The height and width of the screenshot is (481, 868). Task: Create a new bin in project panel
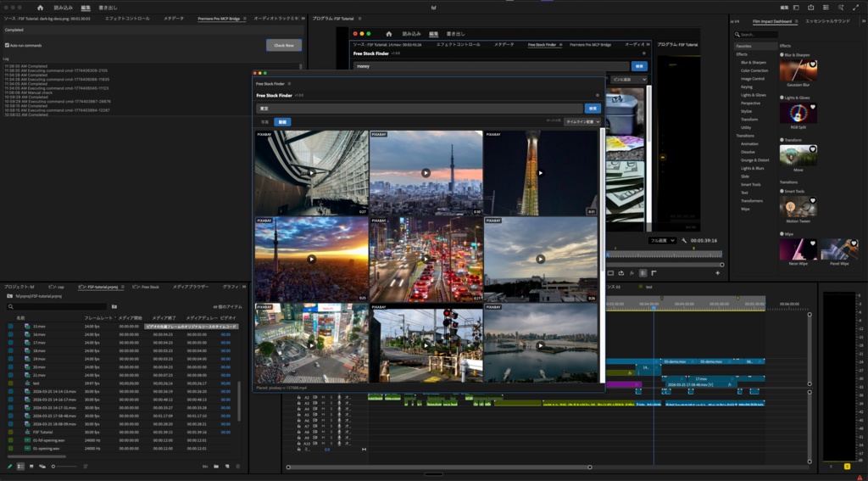216,467
